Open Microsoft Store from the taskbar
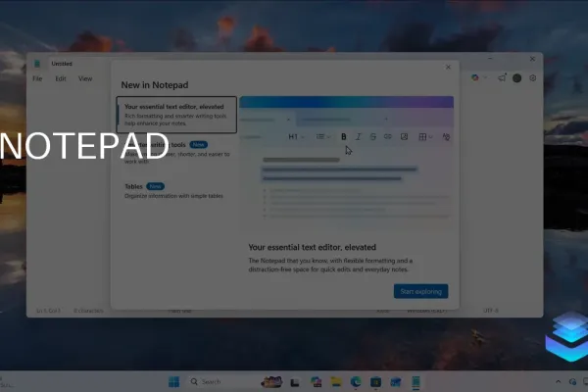This screenshot has height=392, width=588. pyautogui.click(x=375, y=382)
